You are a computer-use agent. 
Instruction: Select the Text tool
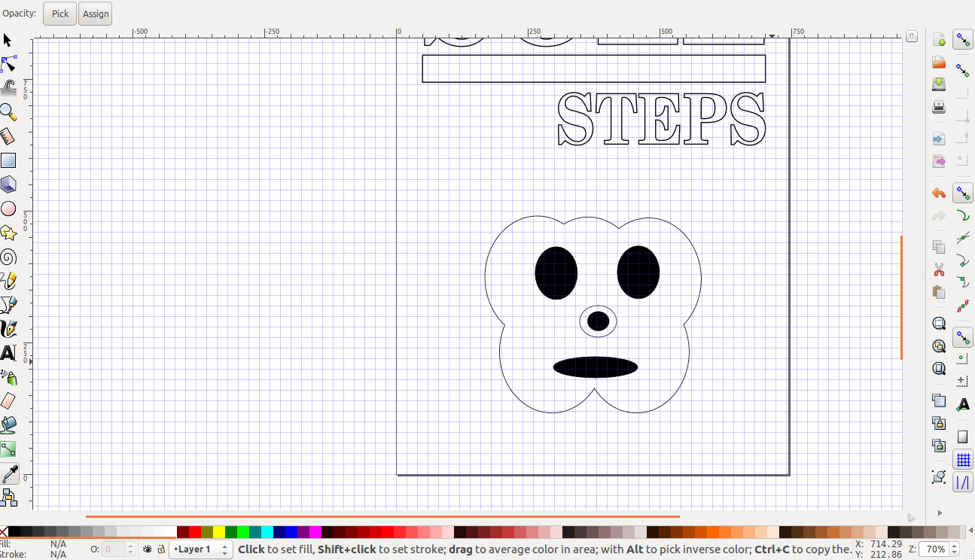[x=8, y=353]
